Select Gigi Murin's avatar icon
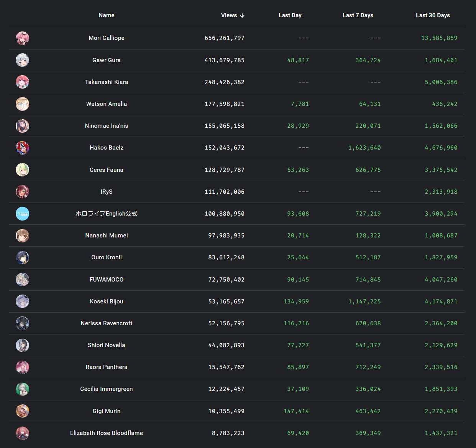 pyautogui.click(x=22, y=411)
